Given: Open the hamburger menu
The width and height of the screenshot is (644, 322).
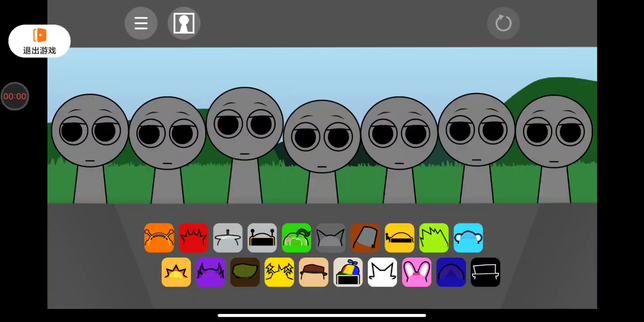Looking at the screenshot, I should click(141, 23).
